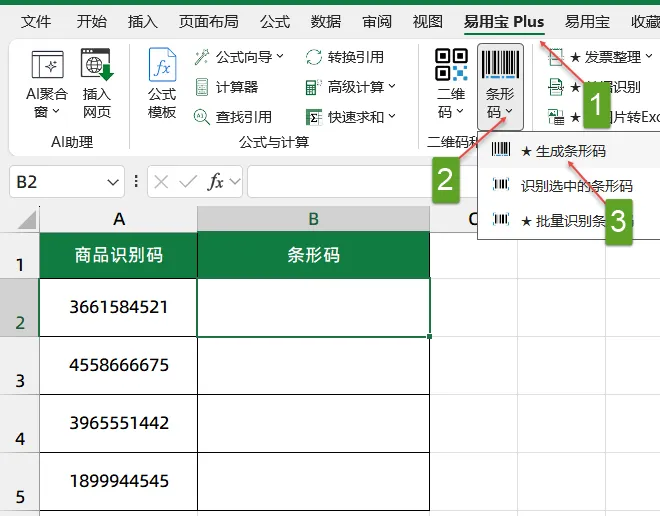The image size is (660, 516).
Task: Expand the Name Box dropdown arrow
Action: pyautogui.click(x=112, y=182)
